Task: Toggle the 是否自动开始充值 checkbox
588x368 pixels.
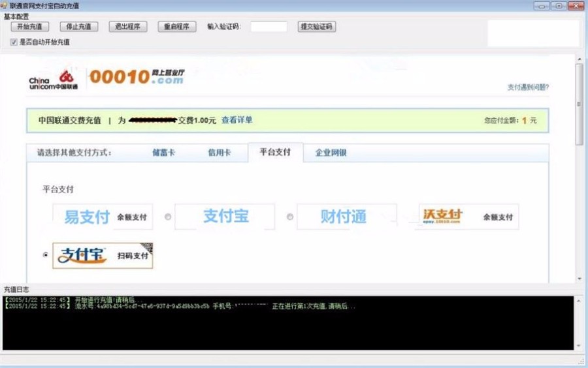Action: point(14,42)
